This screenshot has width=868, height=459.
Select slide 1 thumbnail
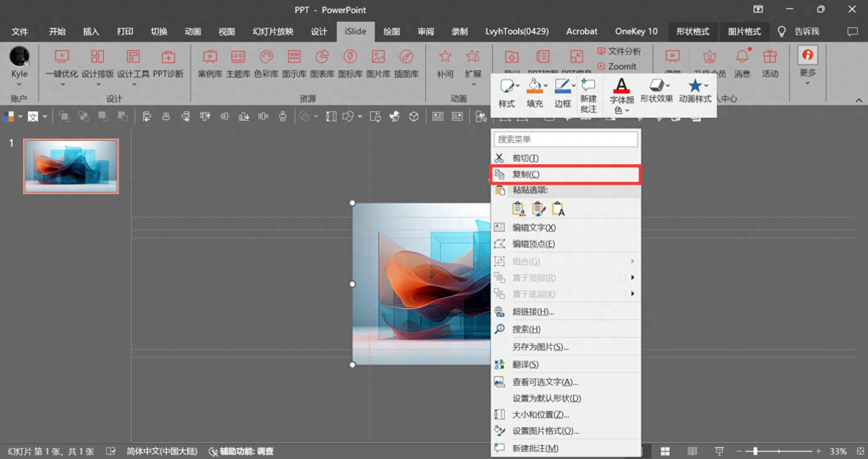(x=71, y=166)
